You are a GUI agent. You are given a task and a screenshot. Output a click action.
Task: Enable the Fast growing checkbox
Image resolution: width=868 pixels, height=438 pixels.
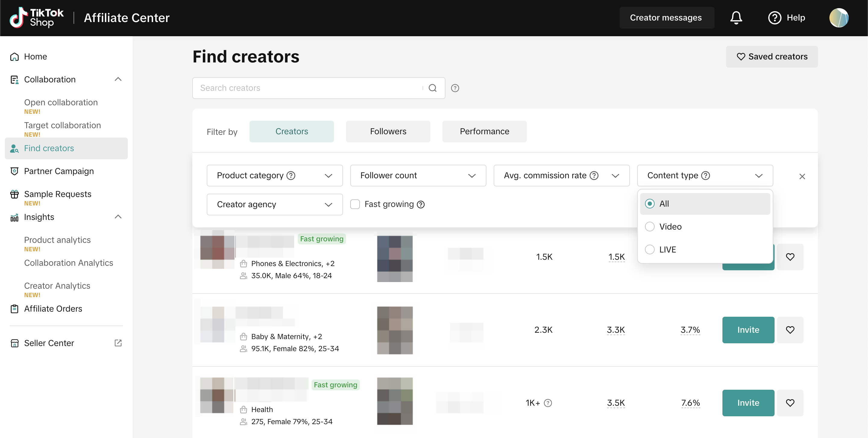click(x=355, y=204)
